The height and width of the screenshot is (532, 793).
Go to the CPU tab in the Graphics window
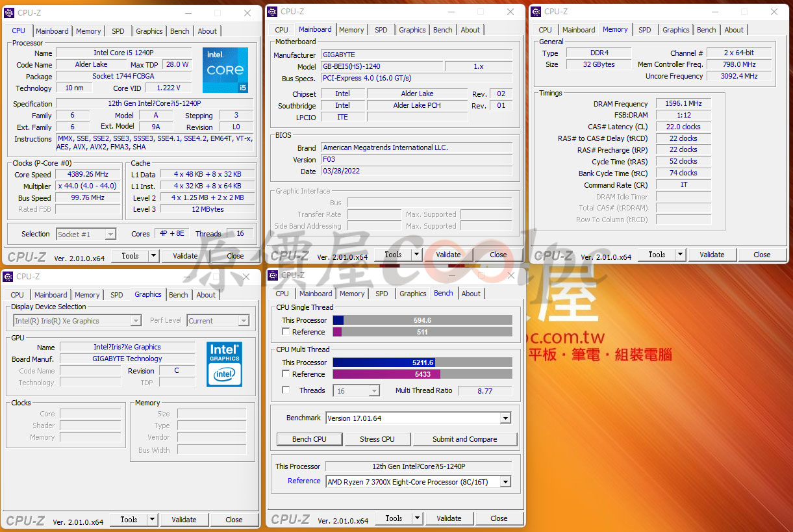(x=18, y=295)
